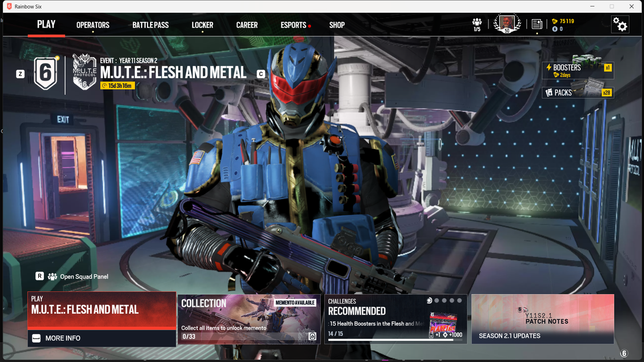This screenshot has height=362, width=644.
Task: Switch to the PLAY tab
Action: pos(46,24)
